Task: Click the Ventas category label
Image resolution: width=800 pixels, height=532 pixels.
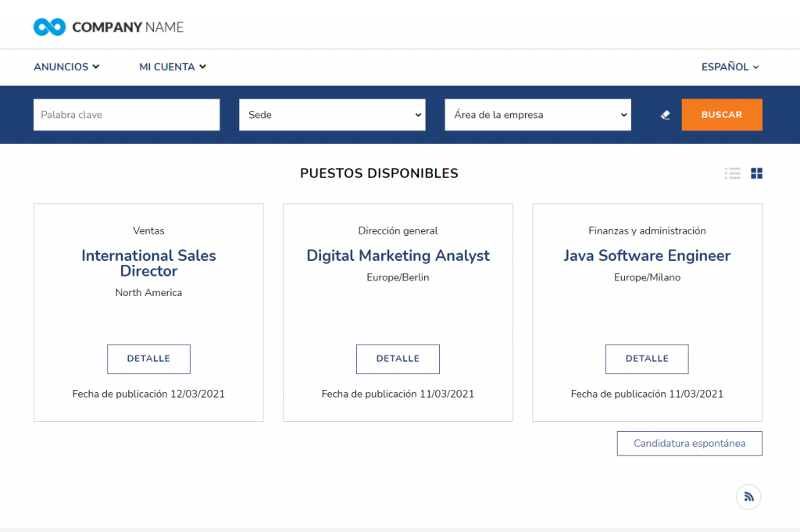Action: (148, 230)
